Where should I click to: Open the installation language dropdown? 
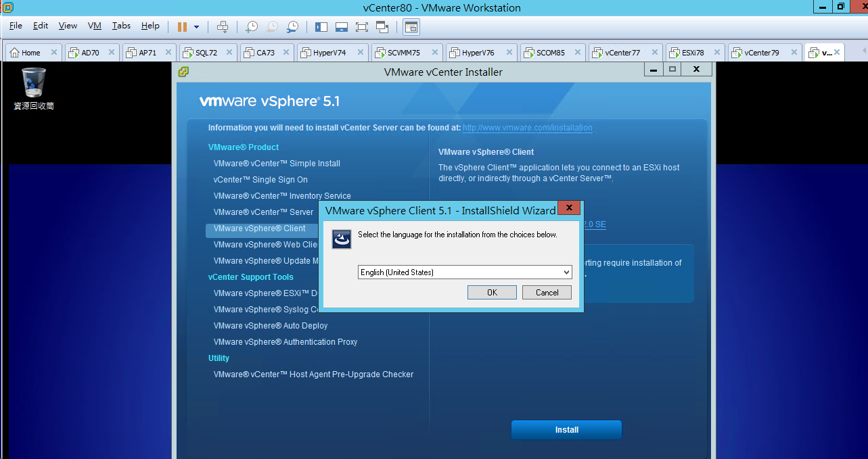pyautogui.click(x=465, y=272)
